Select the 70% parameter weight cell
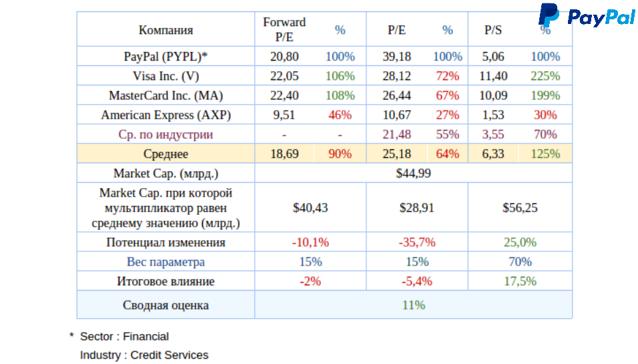The image size is (638, 364). pos(520,262)
